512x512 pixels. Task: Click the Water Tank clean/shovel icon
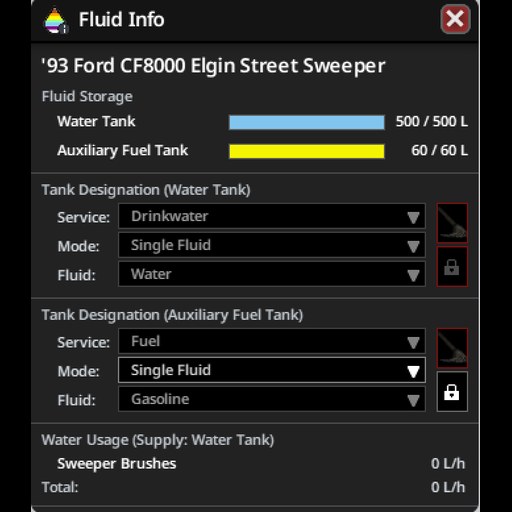coord(452,223)
